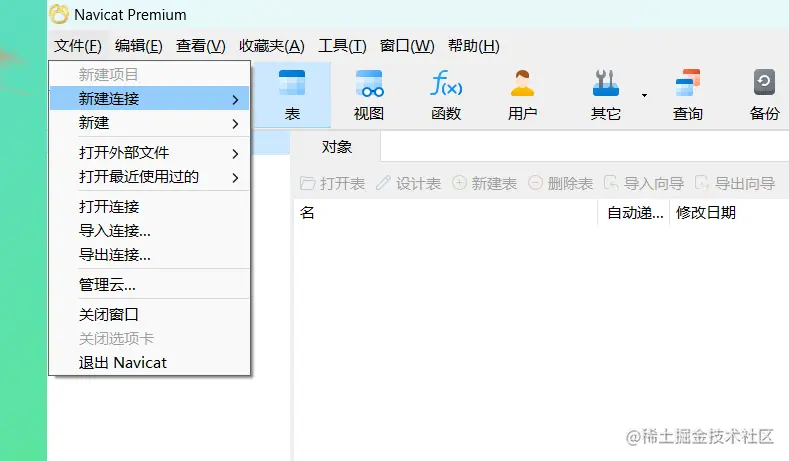The width and height of the screenshot is (789, 461).
Task: Choose 管理云... from the menu
Action: 150,285
